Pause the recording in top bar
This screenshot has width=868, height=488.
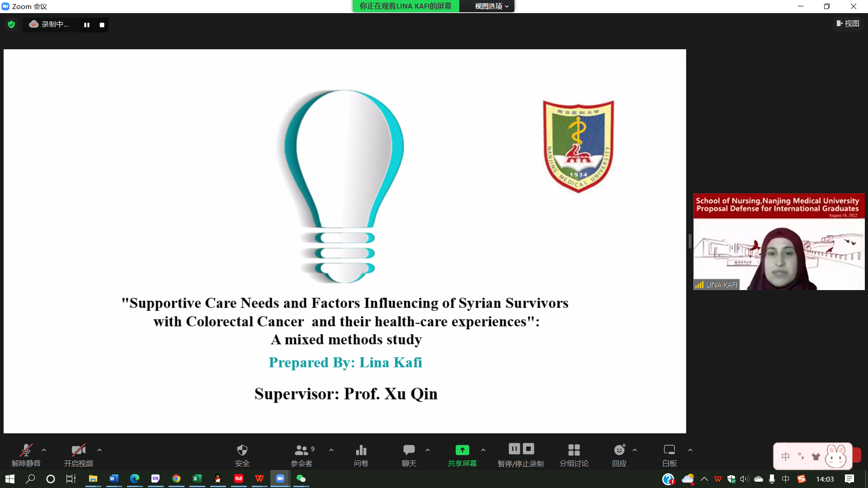tap(87, 25)
